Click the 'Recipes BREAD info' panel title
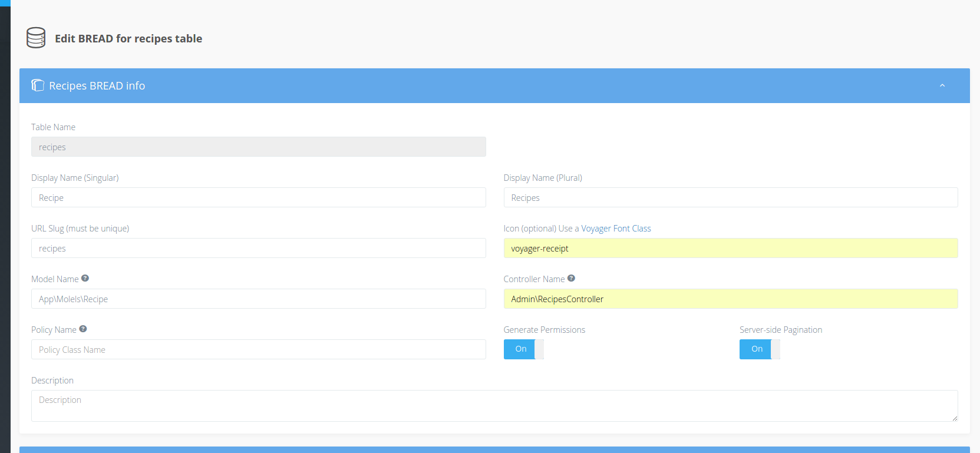This screenshot has height=453, width=980. (97, 85)
